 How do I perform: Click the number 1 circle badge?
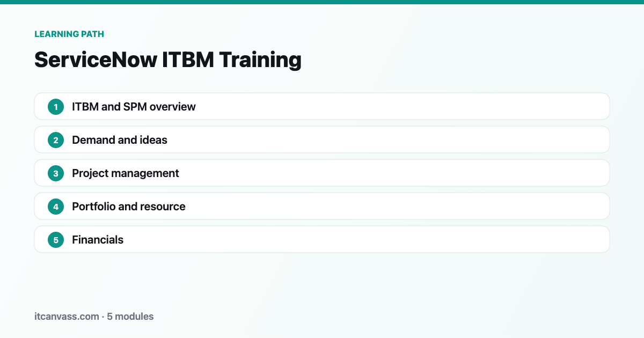tap(56, 107)
